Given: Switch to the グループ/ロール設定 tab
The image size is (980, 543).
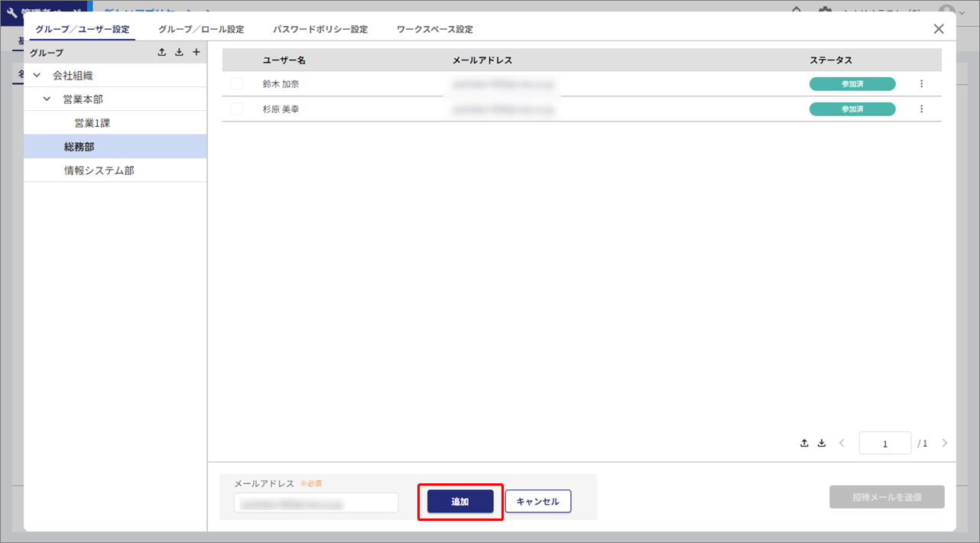Looking at the screenshot, I should pos(201,30).
